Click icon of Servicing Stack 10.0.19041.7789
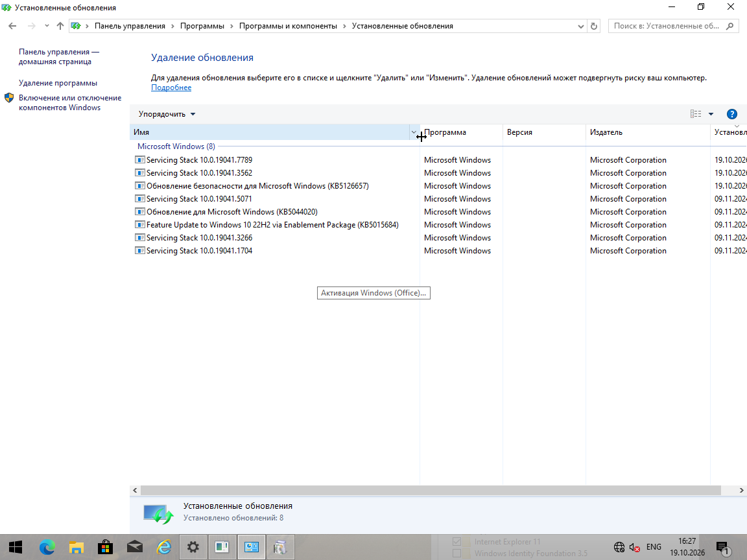 pyautogui.click(x=139, y=160)
